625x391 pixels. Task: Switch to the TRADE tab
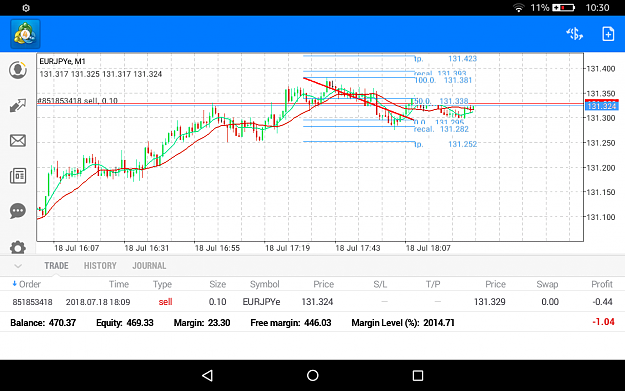click(x=56, y=266)
